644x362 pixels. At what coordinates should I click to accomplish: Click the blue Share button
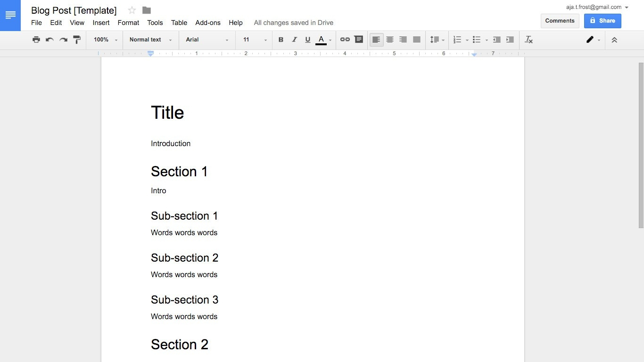602,21
